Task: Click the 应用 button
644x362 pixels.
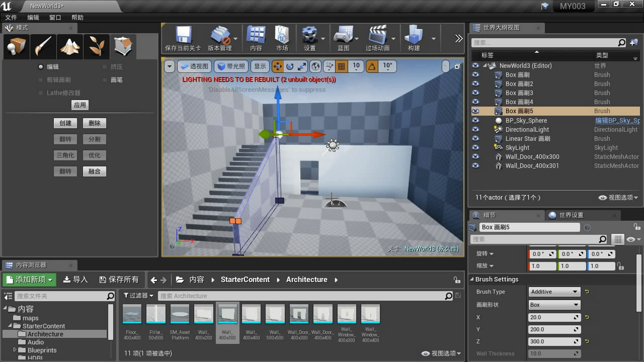Action: click(80, 105)
